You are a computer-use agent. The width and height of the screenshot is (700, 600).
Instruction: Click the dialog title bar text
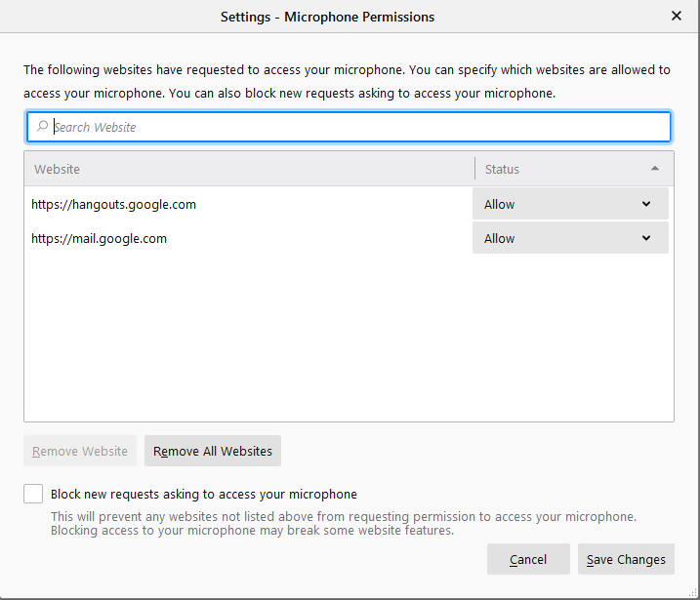coord(327,17)
